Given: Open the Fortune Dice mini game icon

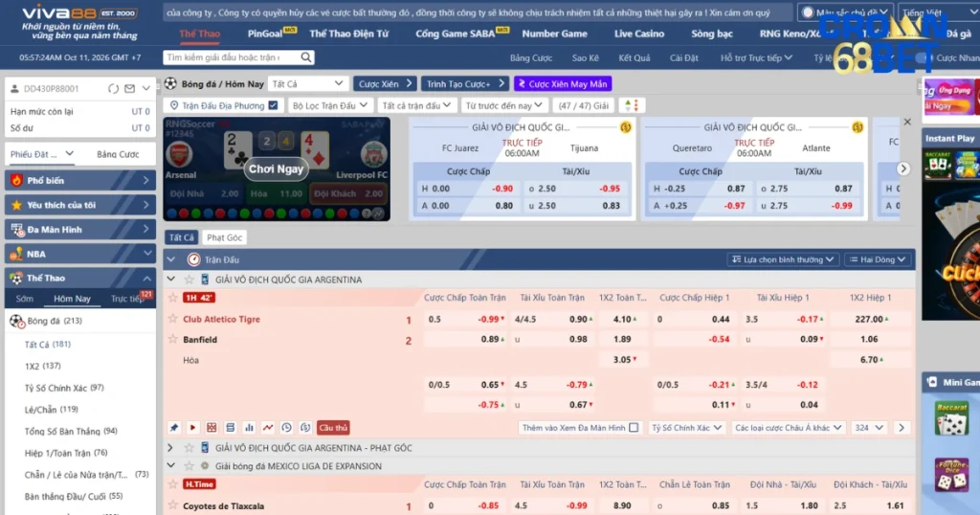Looking at the screenshot, I should point(951,475).
